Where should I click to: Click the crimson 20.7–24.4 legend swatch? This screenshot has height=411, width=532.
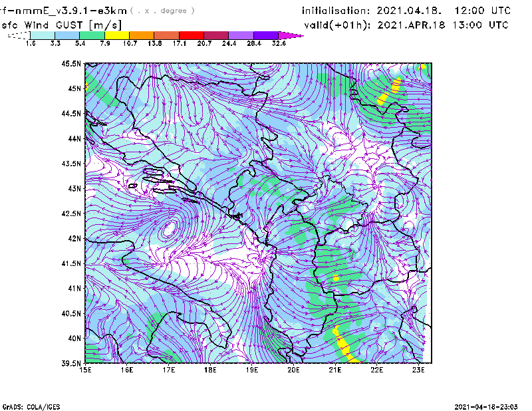[x=216, y=35]
